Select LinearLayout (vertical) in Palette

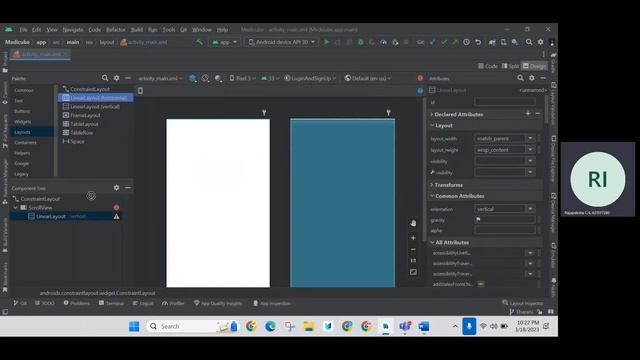(95, 107)
